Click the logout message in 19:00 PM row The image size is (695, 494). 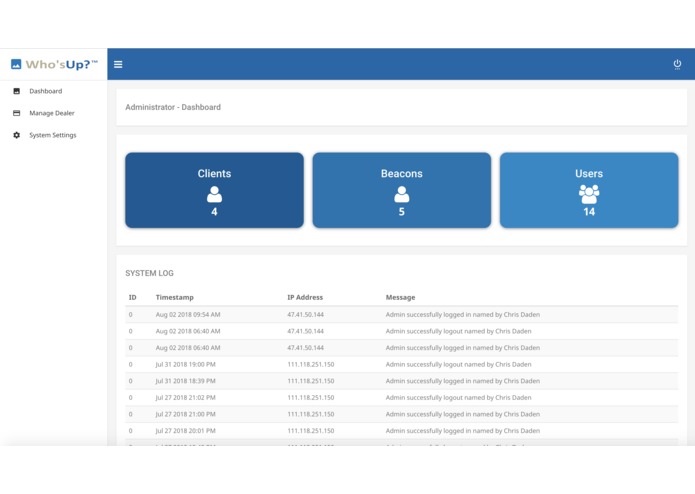[458, 365]
